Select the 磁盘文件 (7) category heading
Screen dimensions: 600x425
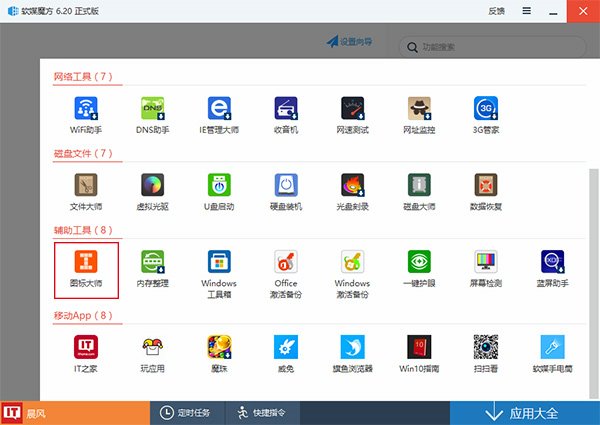point(83,153)
